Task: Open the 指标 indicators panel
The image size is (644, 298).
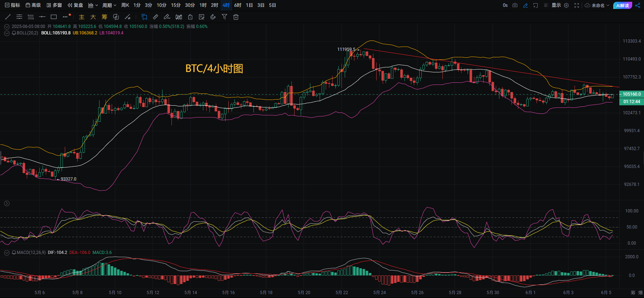Action: (13, 5)
